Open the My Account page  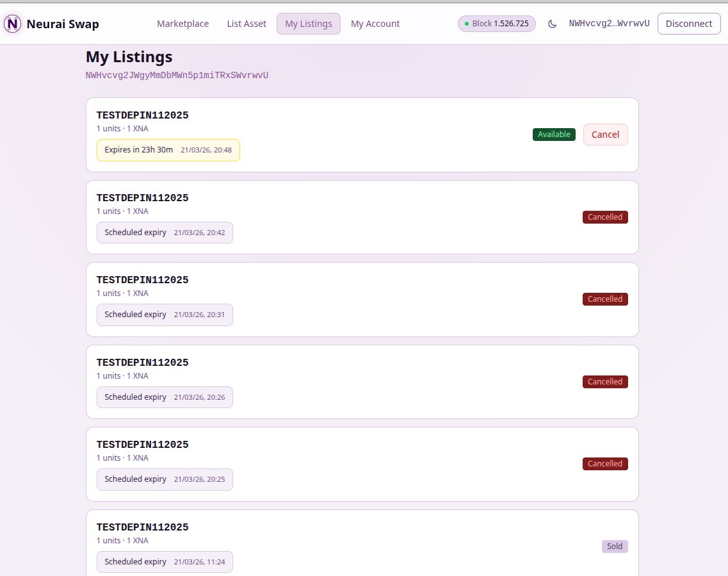pos(375,24)
